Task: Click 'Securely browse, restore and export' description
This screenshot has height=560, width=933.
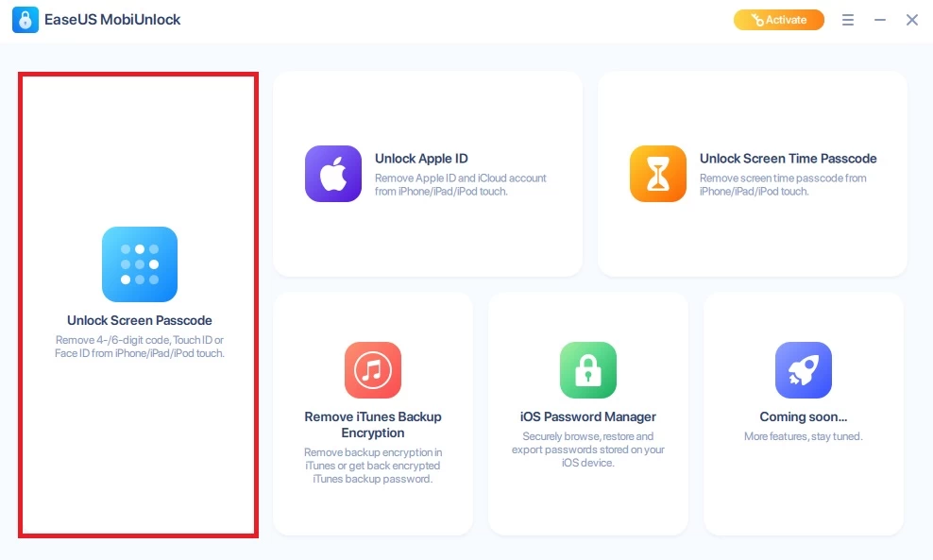Action: [x=588, y=450]
